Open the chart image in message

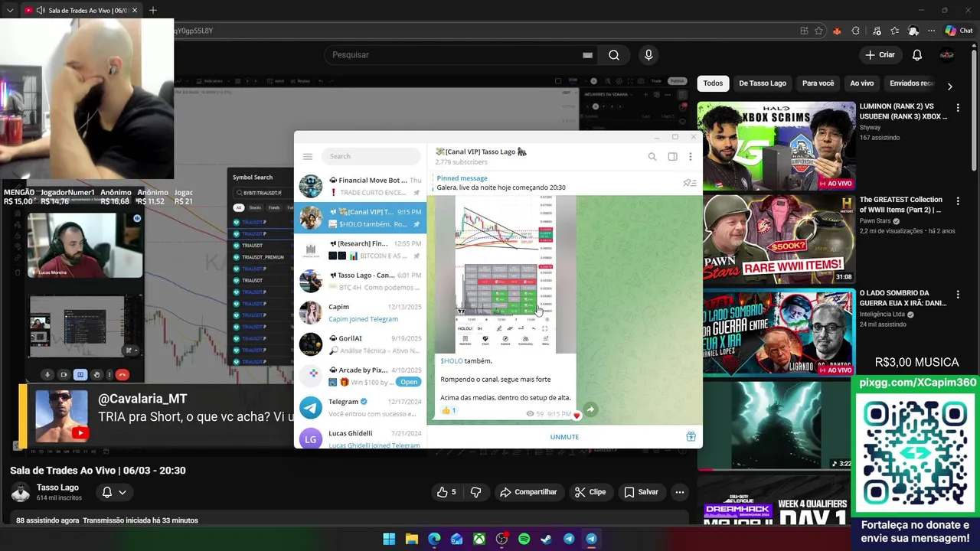(x=505, y=274)
